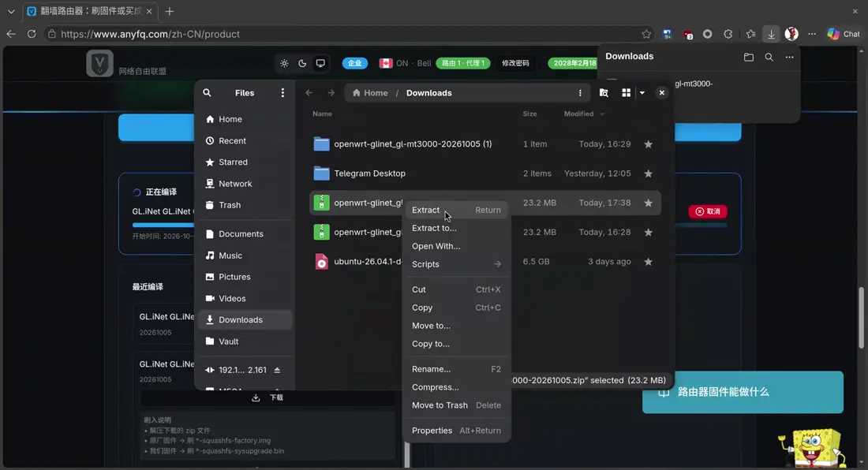Open the Network location in Files sidebar
The image size is (868, 470).
pos(245,184)
